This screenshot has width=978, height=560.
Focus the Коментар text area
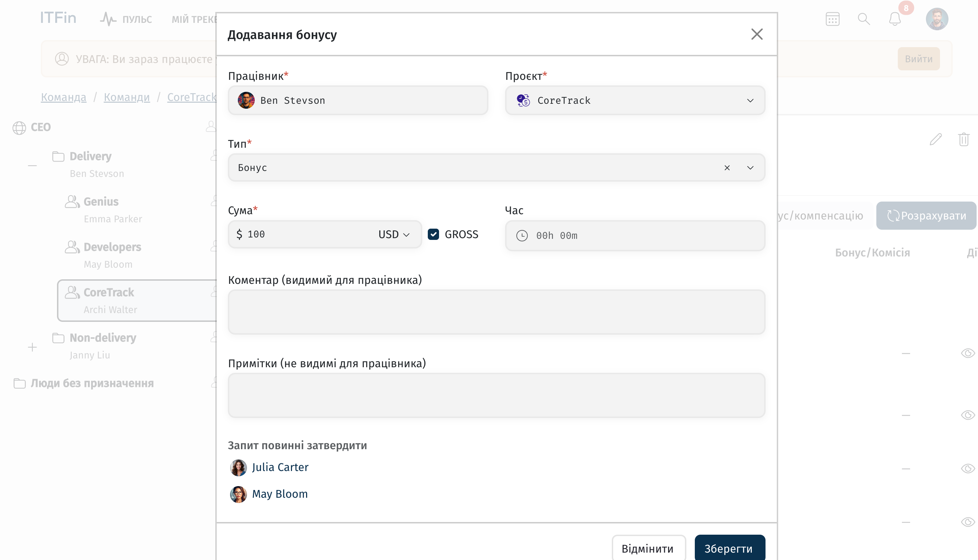(496, 312)
